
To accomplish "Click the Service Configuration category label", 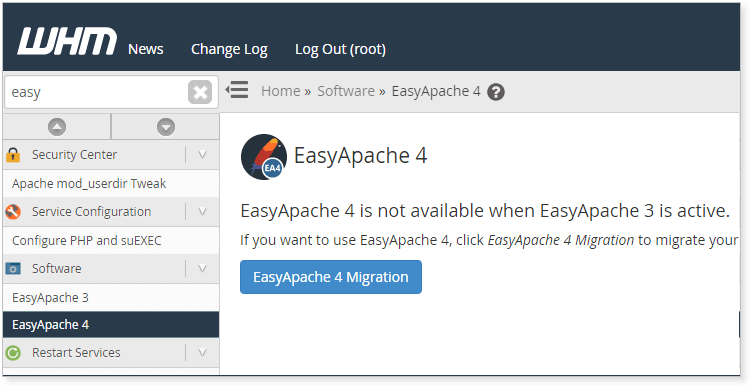I will pyautogui.click(x=91, y=211).
